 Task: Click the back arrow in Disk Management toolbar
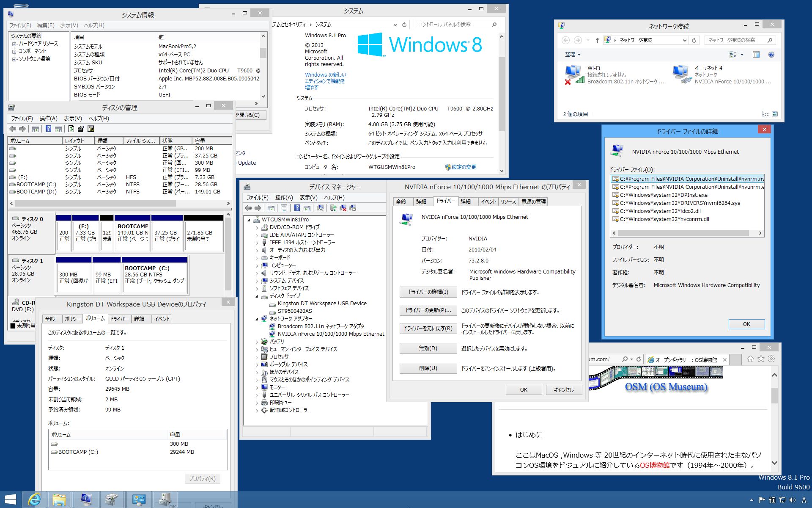[x=13, y=129]
